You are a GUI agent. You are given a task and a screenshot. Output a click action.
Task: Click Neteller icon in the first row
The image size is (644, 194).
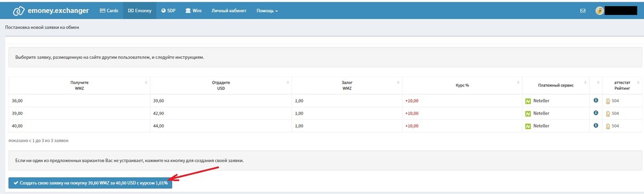[x=528, y=100]
